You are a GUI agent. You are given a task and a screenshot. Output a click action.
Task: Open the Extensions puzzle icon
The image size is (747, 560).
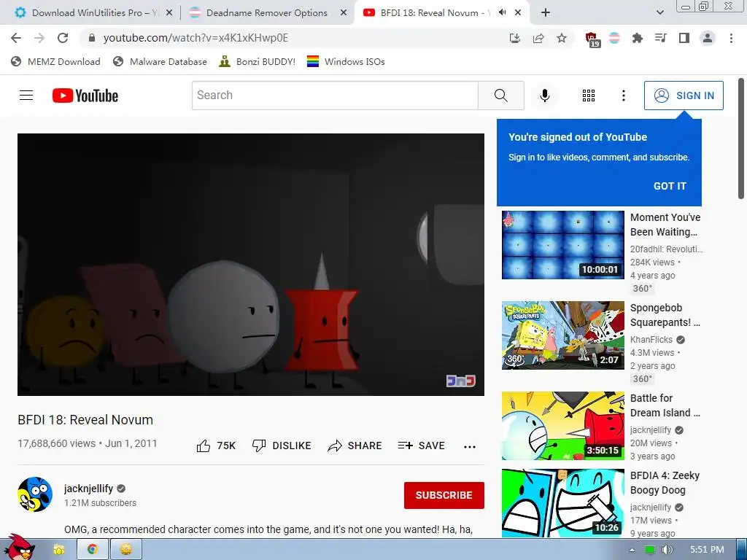[x=638, y=38]
